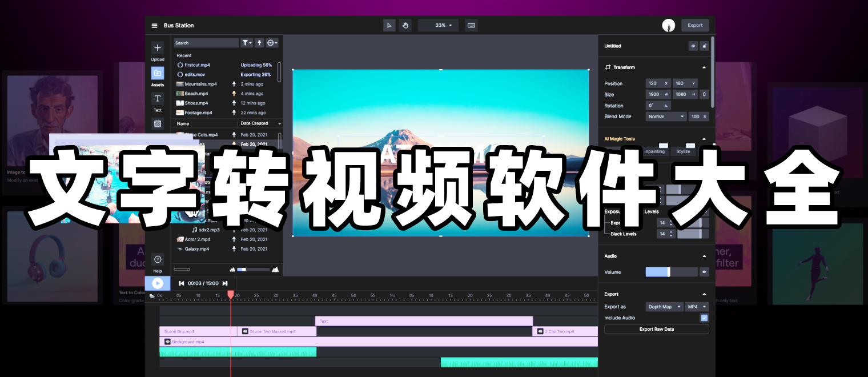The width and height of the screenshot is (868, 377).
Task: Sort assets by the Date Created column
Action: click(x=260, y=123)
